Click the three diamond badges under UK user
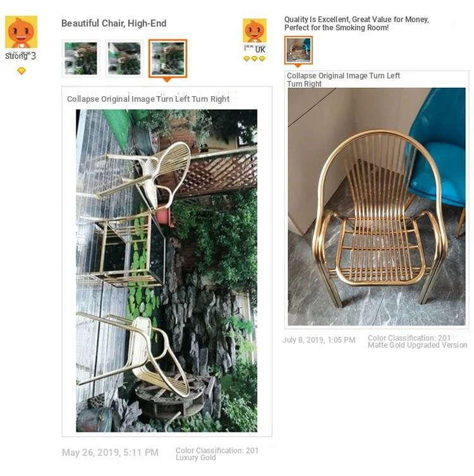This screenshot has height=476, width=474. (254, 59)
